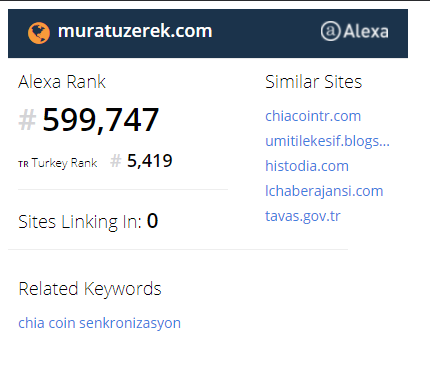Click the chia coin senkronizasyon keyword
This screenshot has height=367, width=430.
[99, 323]
